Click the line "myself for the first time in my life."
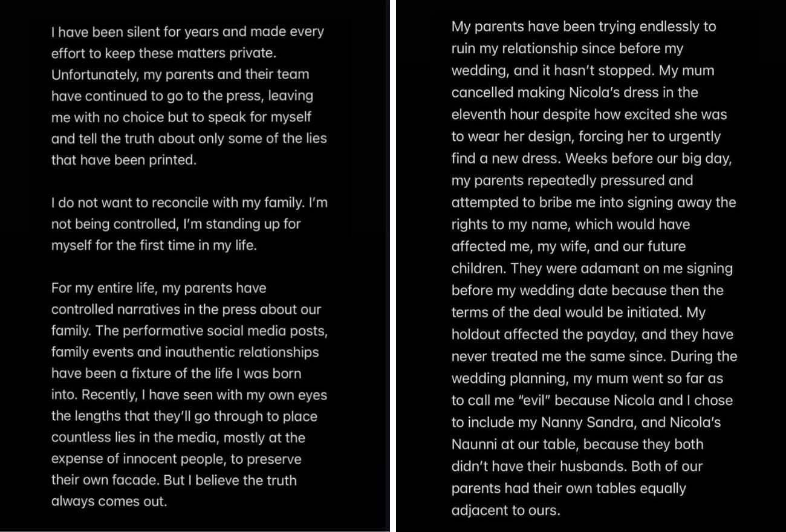The image size is (786, 532). point(154,245)
